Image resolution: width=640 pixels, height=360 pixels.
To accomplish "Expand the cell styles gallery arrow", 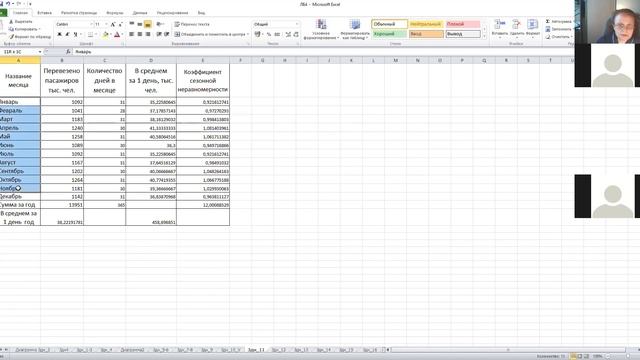I will 484,37.
